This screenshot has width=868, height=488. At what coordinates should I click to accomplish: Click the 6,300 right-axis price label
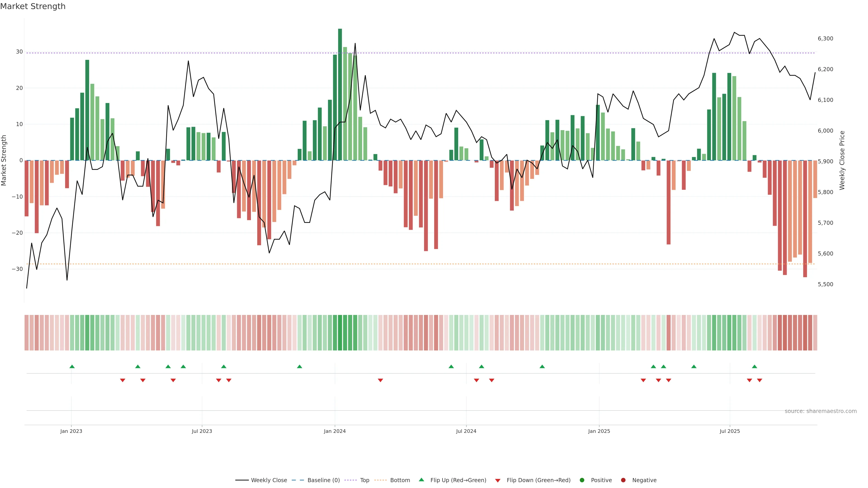pyautogui.click(x=825, y=39)
